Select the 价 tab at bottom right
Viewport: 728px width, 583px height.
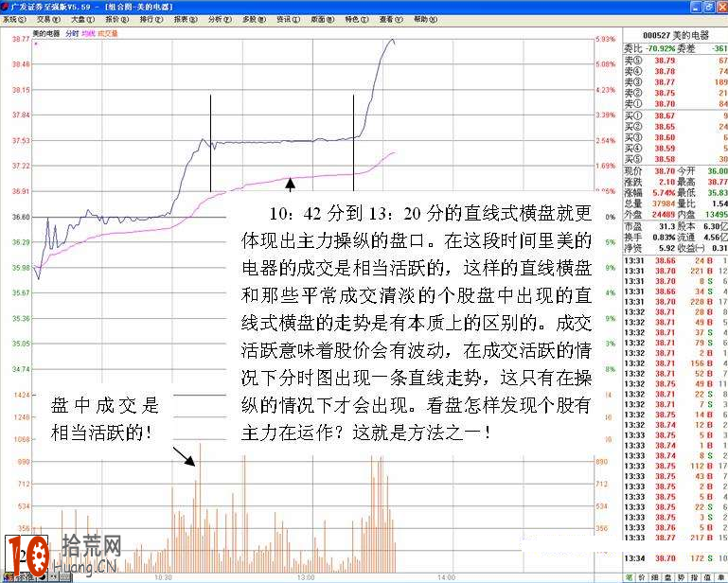(x=642, y=577)
